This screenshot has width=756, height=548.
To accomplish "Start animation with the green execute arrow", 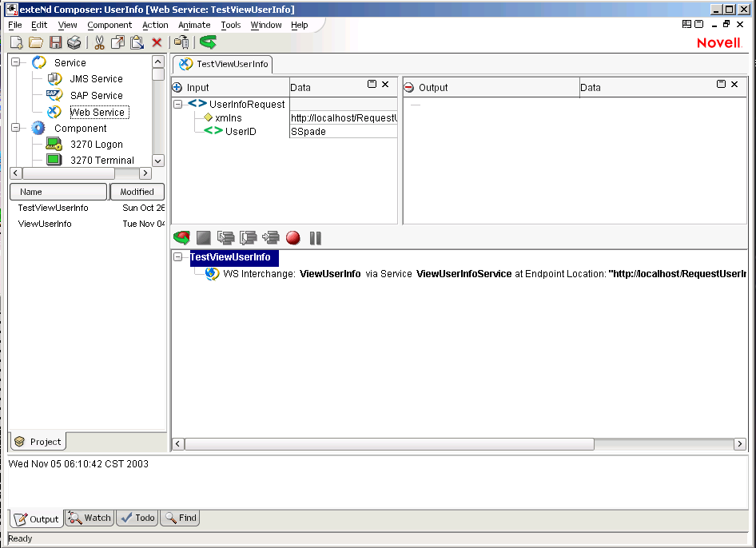I will point(181,237).
